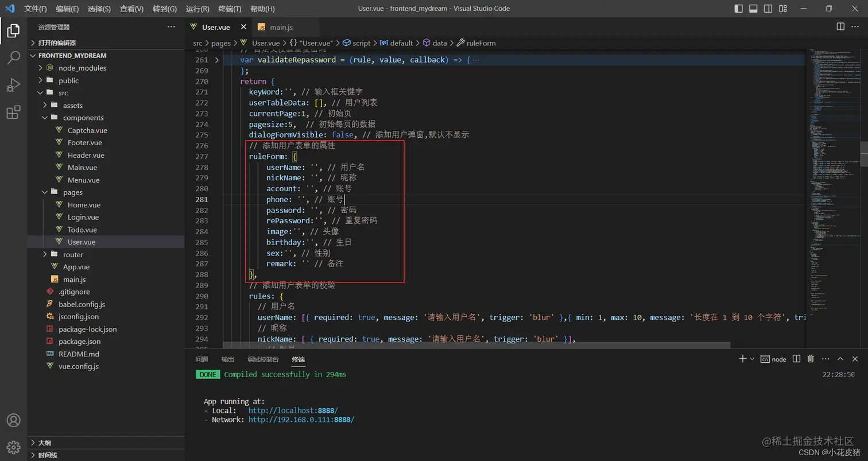
Task: Close the terminal panel
Action: [855, 359]
